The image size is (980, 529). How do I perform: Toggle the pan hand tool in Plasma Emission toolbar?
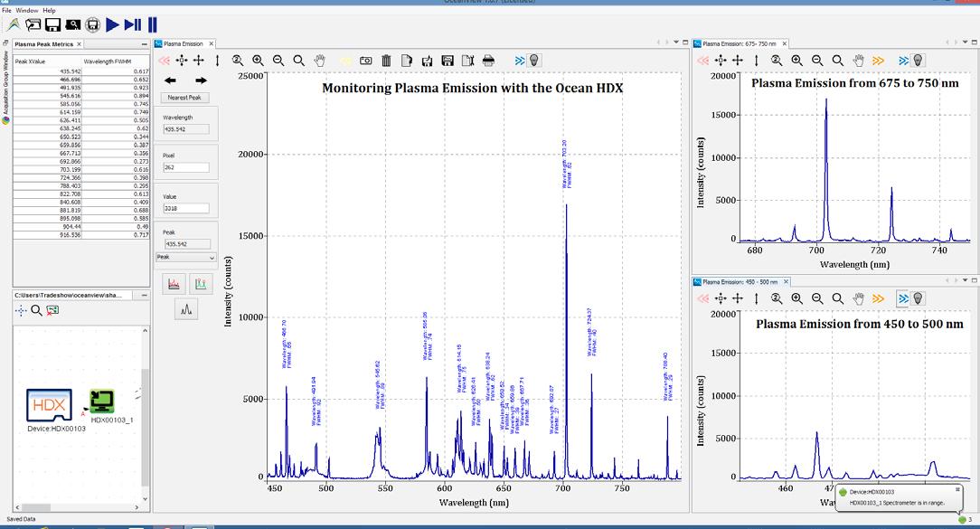click(x=320, y=61)
